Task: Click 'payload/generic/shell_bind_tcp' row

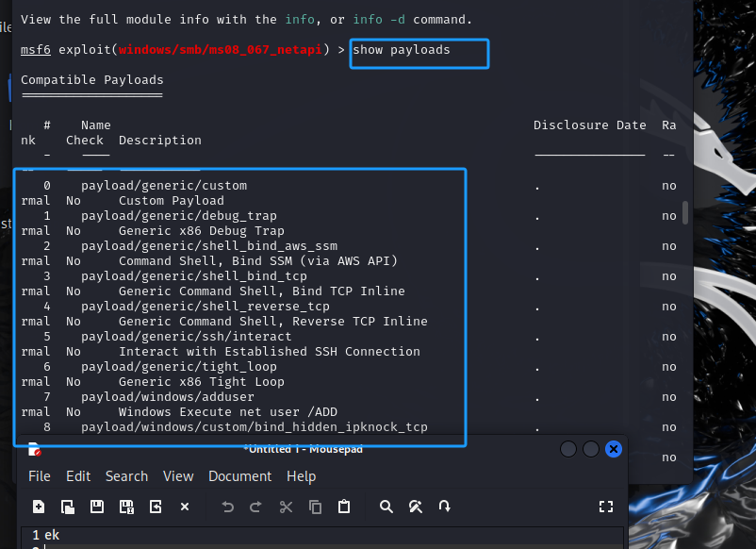Action: [x=194, y=276]
